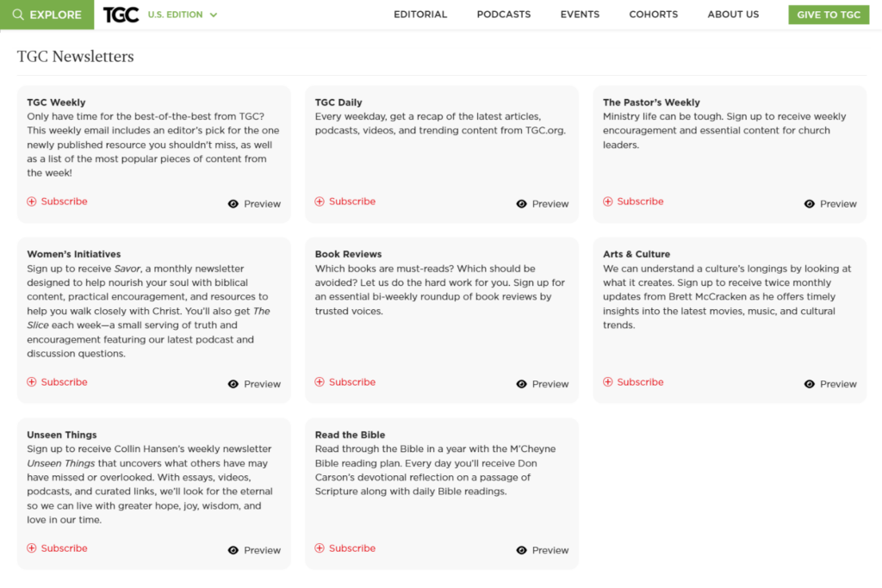Click the eye icon on Read the Bible card
The height and width of the screenshot is (588, 882).
tap(521, 550)
